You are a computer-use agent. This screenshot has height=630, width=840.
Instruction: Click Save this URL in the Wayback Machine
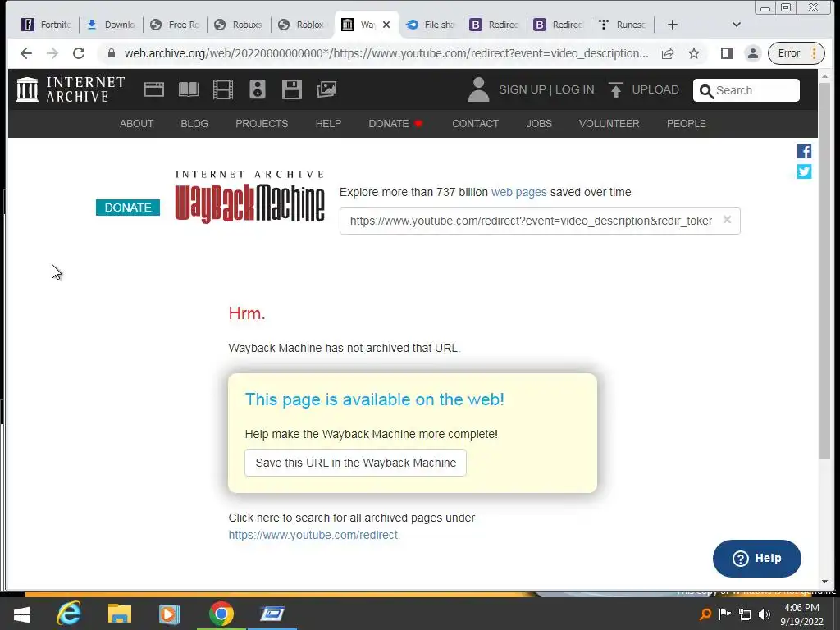coord(356,463)
